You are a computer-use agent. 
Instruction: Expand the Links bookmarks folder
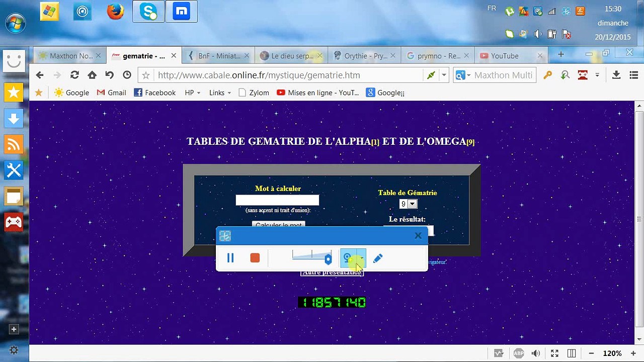tap(220, 93)
